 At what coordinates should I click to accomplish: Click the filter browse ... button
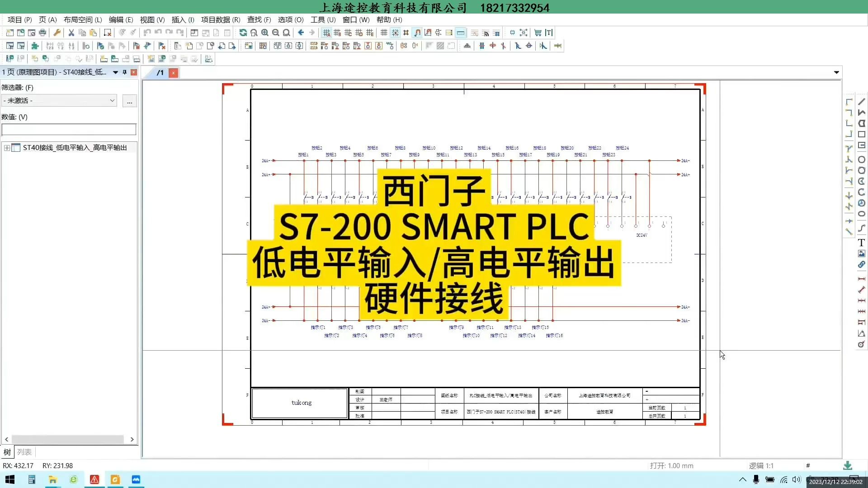[x=130, y=101]
